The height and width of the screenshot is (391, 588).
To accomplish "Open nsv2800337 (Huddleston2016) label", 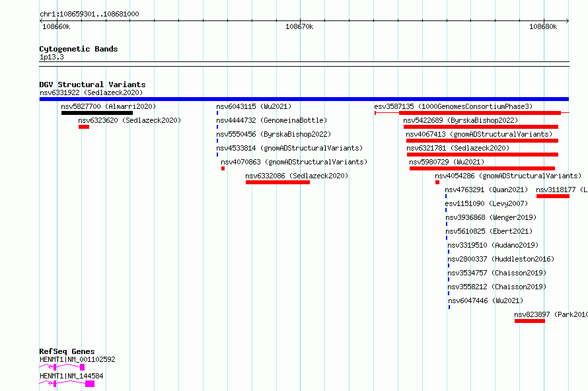I will click(501, 259).
